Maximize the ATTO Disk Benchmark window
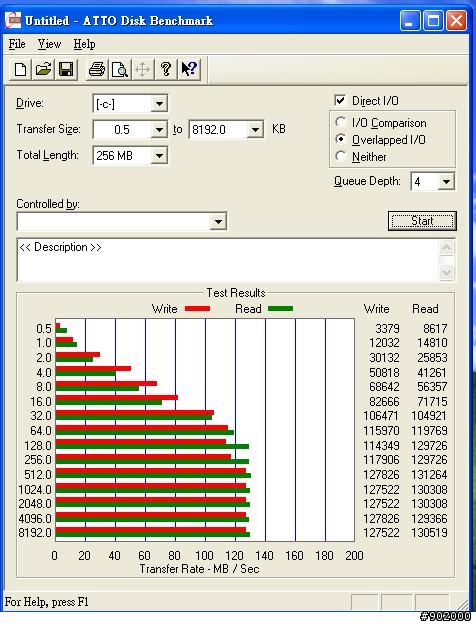Screen dimensions: 476x624 pyautogui.click(x=433, y=21)
